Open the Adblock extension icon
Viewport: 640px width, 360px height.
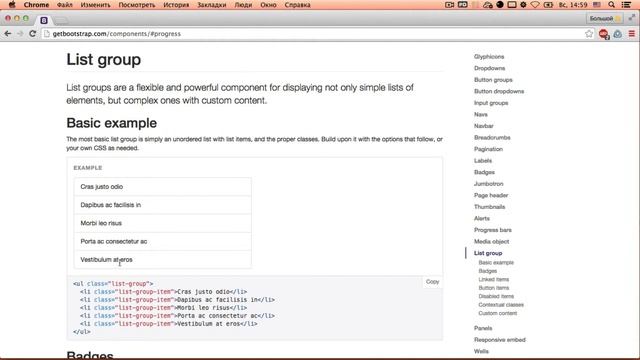pos(604,34)
